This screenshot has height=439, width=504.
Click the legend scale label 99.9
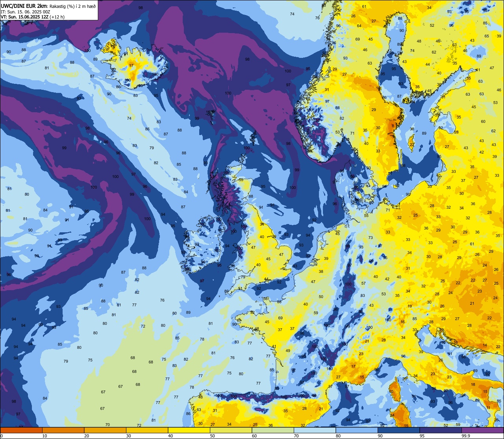coord(465,436)
